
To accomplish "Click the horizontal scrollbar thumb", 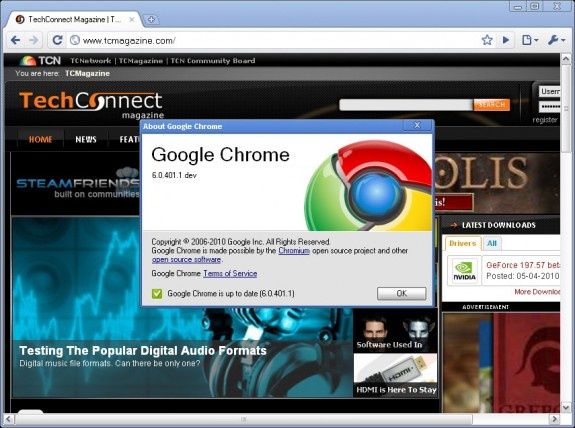I will pos(244,419).
